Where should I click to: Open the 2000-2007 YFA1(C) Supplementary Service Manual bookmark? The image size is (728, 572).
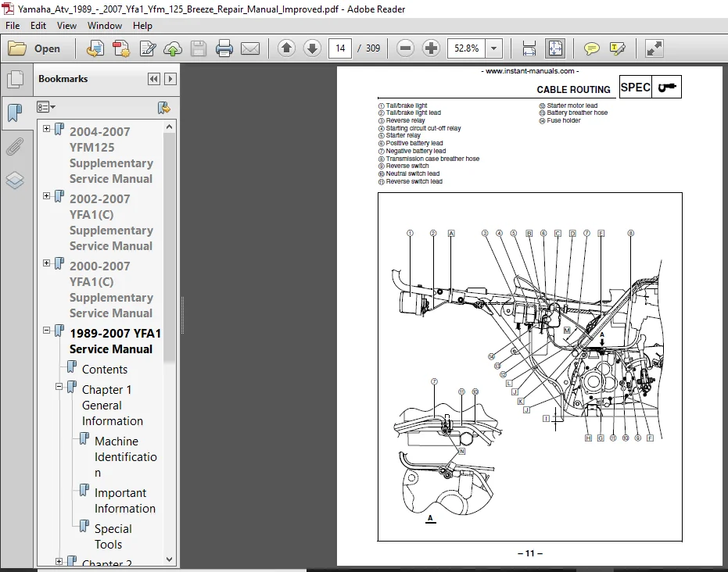click(111, 289)
